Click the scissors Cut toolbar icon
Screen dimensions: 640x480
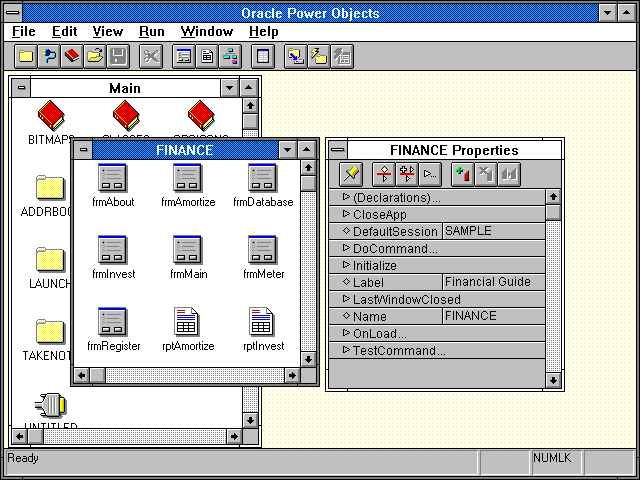(151, 56)
